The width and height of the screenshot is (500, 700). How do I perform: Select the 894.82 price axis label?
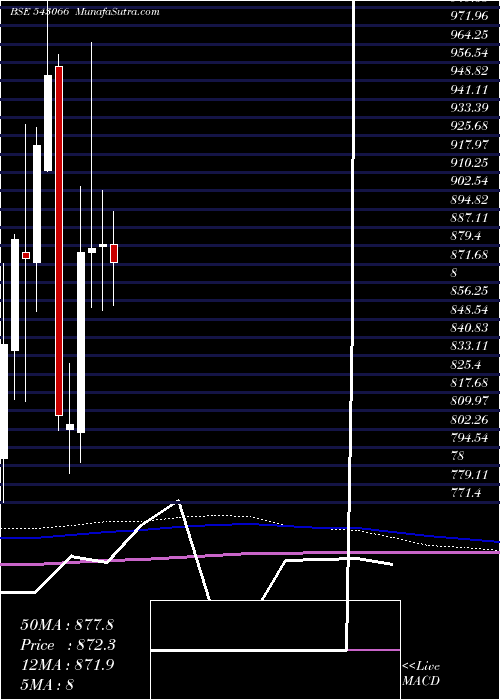click(469, 200)
